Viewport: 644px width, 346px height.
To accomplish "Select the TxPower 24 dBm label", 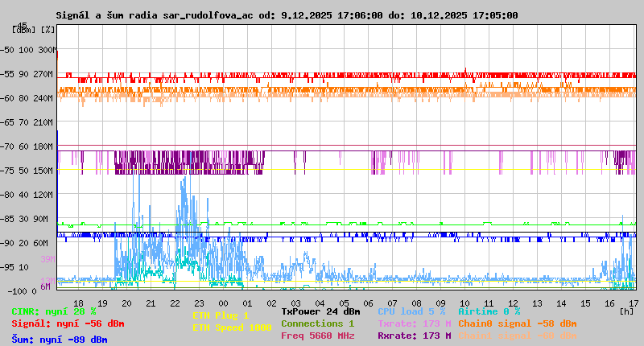I will [320, 311].
